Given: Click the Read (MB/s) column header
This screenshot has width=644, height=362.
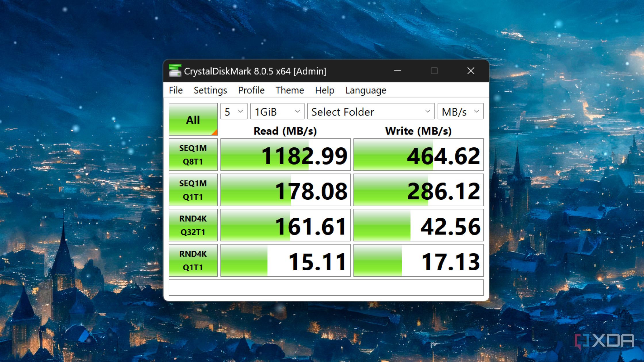Looking at the screenshot, I should (285, 131).
